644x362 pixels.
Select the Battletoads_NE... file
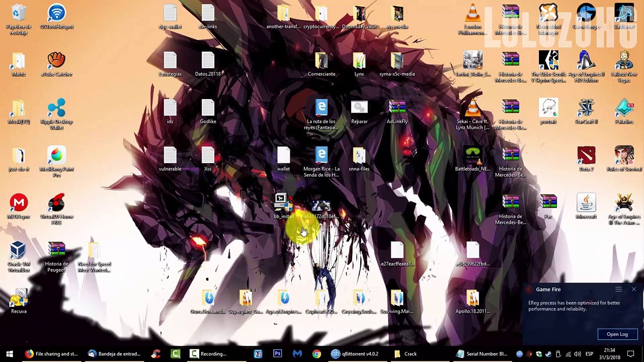click(x=472, y=159)
